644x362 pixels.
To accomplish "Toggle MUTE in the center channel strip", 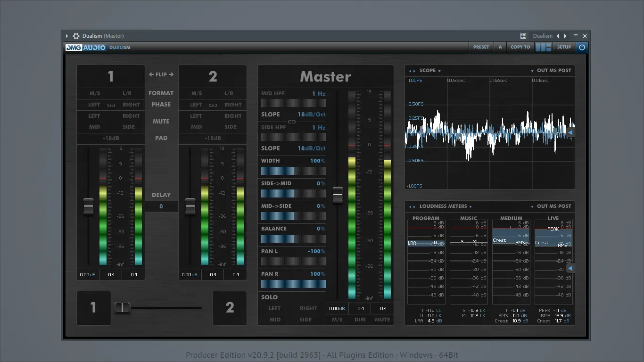I will coord(161,121).
